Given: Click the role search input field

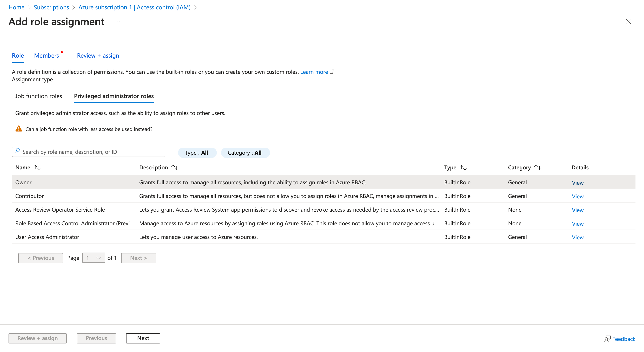Looking at the screenshot, I should pos(92,152).
